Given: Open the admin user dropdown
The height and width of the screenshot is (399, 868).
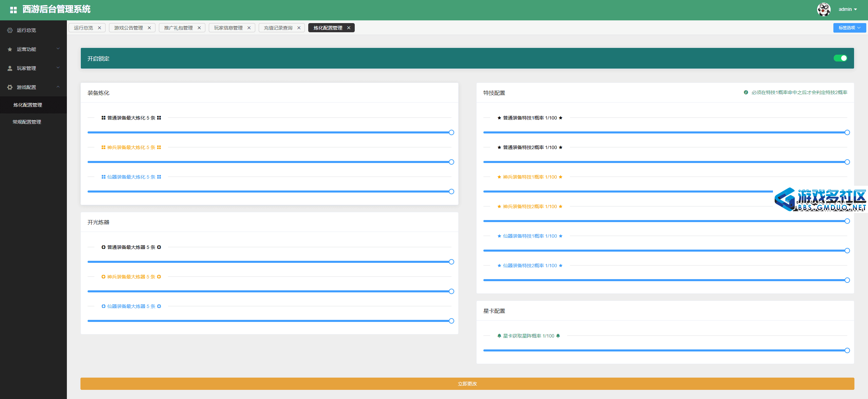Looking at the screenshot, I should click(848, 10).
